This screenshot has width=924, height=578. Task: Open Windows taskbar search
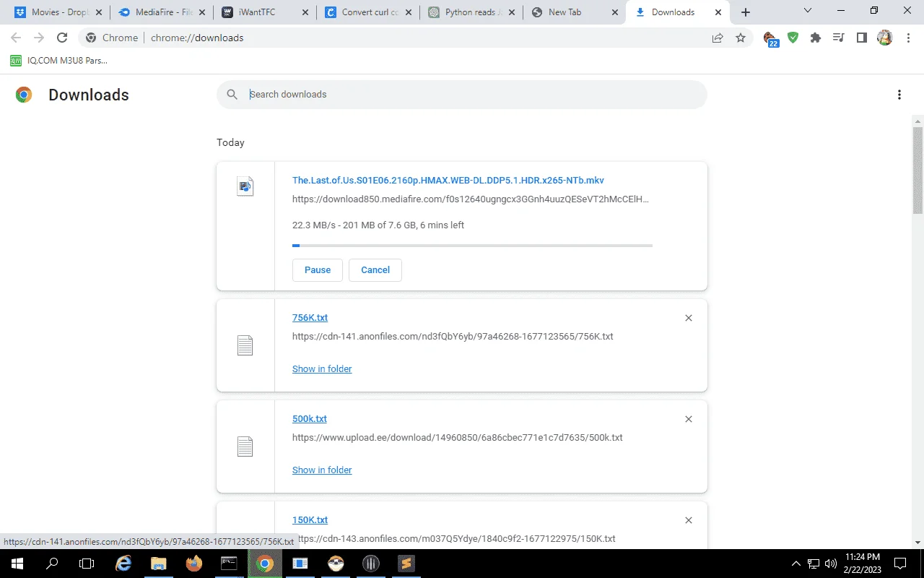point(52,564)
